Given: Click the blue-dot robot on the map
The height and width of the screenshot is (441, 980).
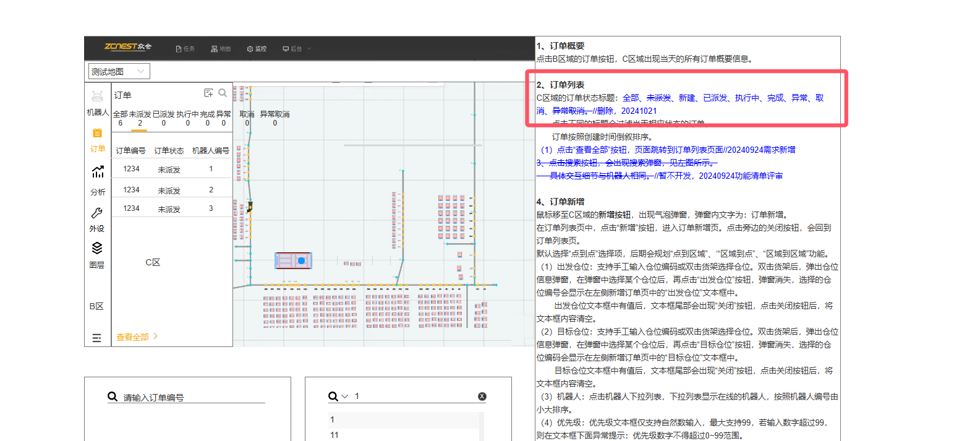Looking at the screenshot, I should (293, 260).
